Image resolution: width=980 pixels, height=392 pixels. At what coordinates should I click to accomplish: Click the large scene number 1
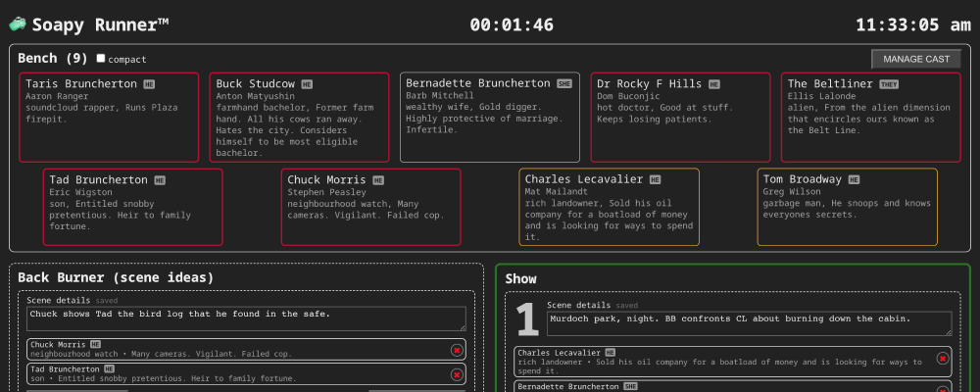coord(527,320)
